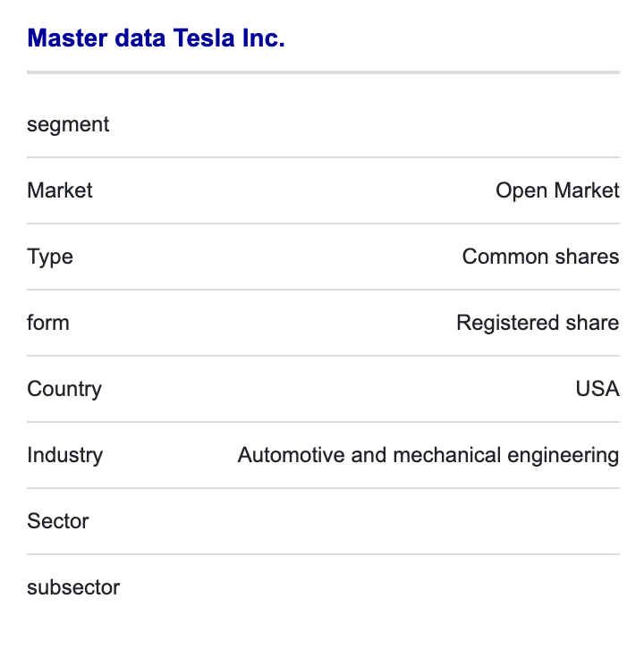
Task: Select the USA country value
Action: (597, 389)
